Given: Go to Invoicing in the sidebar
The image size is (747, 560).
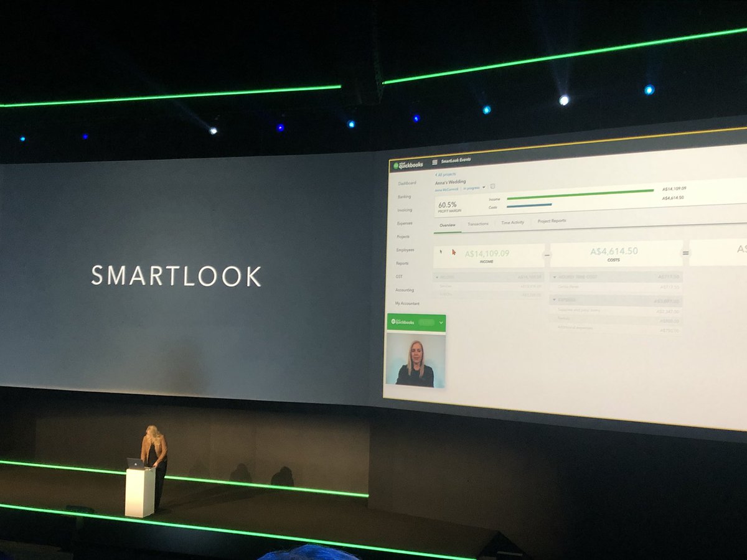Looking at the screenshot, I should point(405,210).
